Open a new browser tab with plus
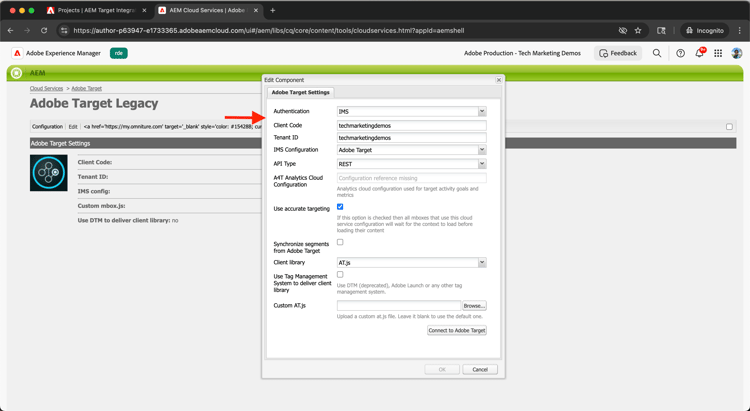The image size is (750, 411). pyautogui.click(x=273, y=10)
